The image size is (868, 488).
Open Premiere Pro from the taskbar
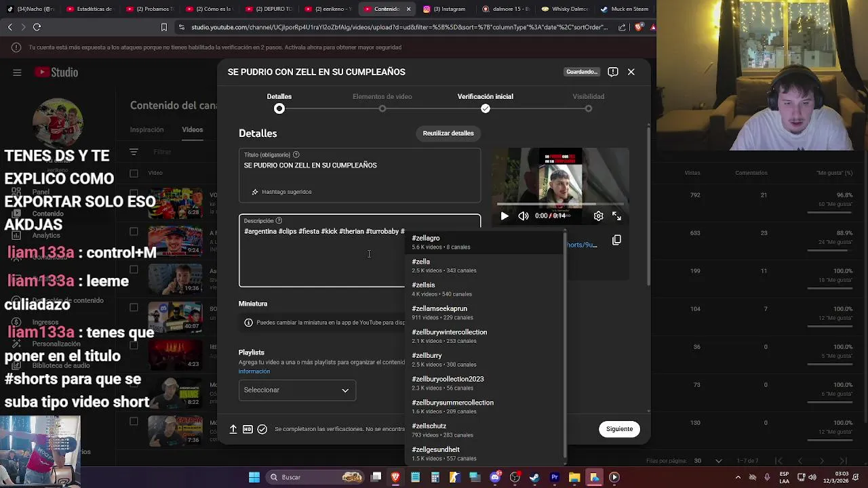click(x=555, y=477)
